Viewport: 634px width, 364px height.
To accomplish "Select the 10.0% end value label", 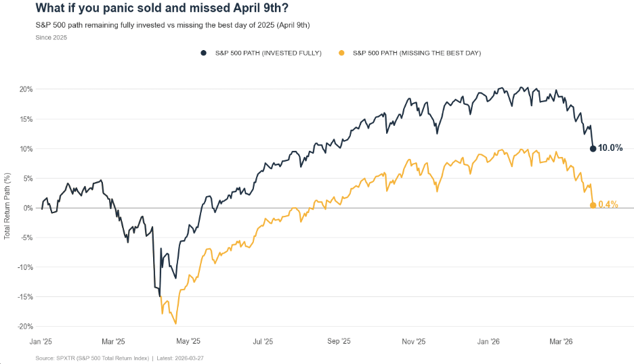I will tap(610, 148).
